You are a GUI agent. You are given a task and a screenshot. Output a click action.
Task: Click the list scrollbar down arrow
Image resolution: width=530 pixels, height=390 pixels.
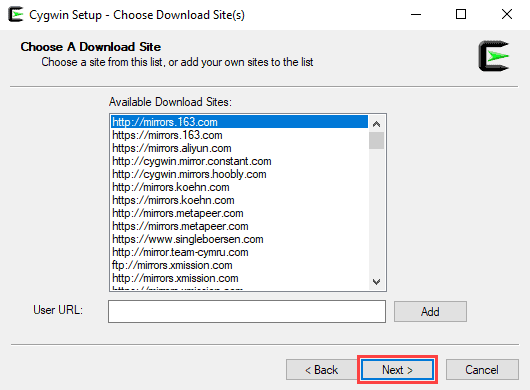pos(376,282)
